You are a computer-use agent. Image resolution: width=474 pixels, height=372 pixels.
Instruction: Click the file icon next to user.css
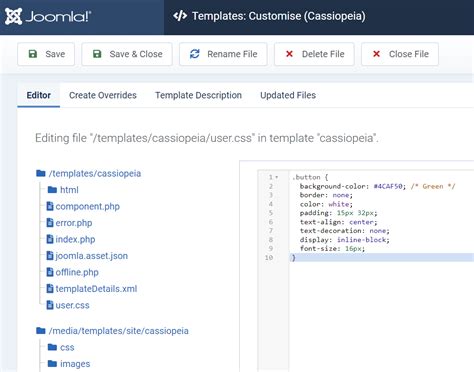[x=50, y=305]
